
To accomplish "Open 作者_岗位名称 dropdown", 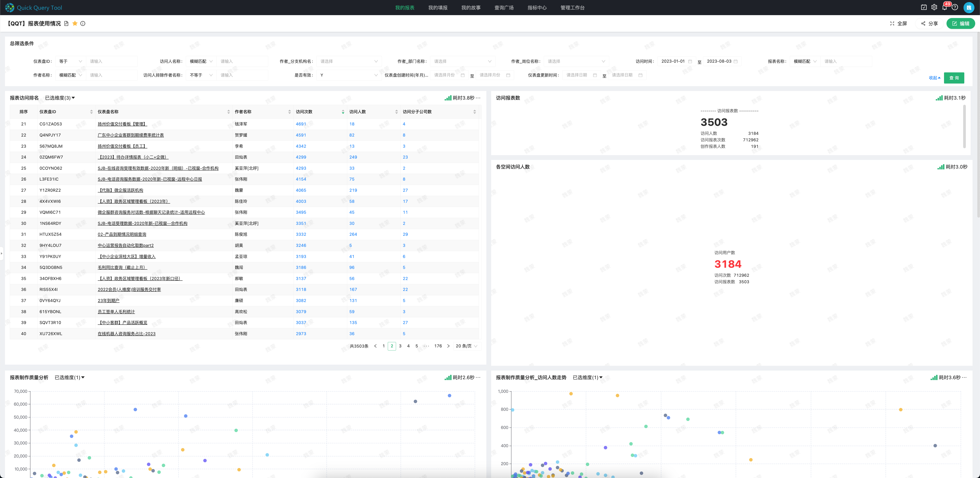I will click(576, 61).
